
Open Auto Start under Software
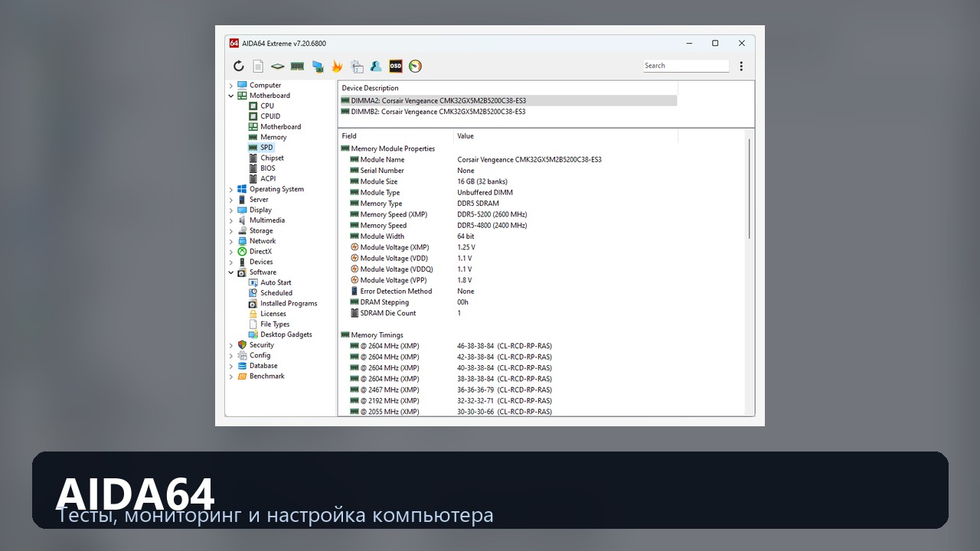tap(270, 282)
